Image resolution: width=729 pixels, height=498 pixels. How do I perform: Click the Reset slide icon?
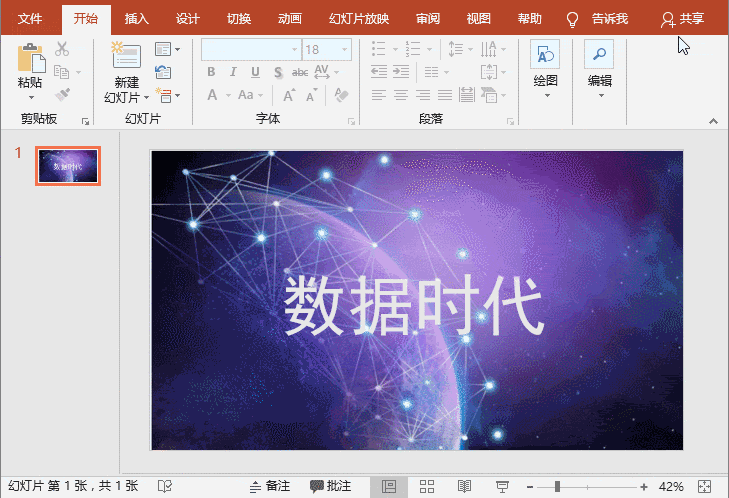click(x=163, y=72)
